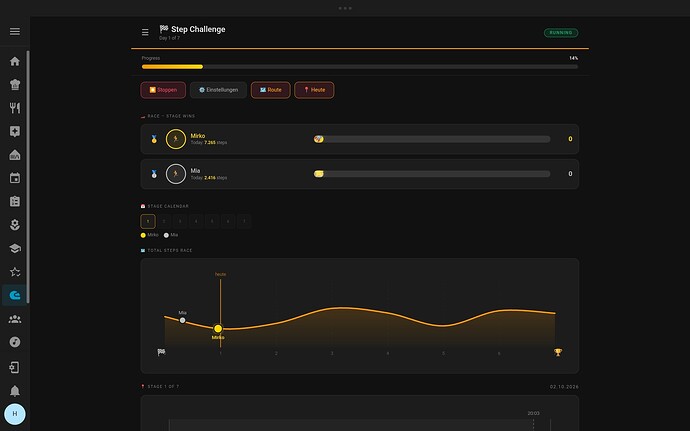This screenshot has height=431, width=690.
Task: Click the yellow Progress bar
Action: tap(172, 67)
